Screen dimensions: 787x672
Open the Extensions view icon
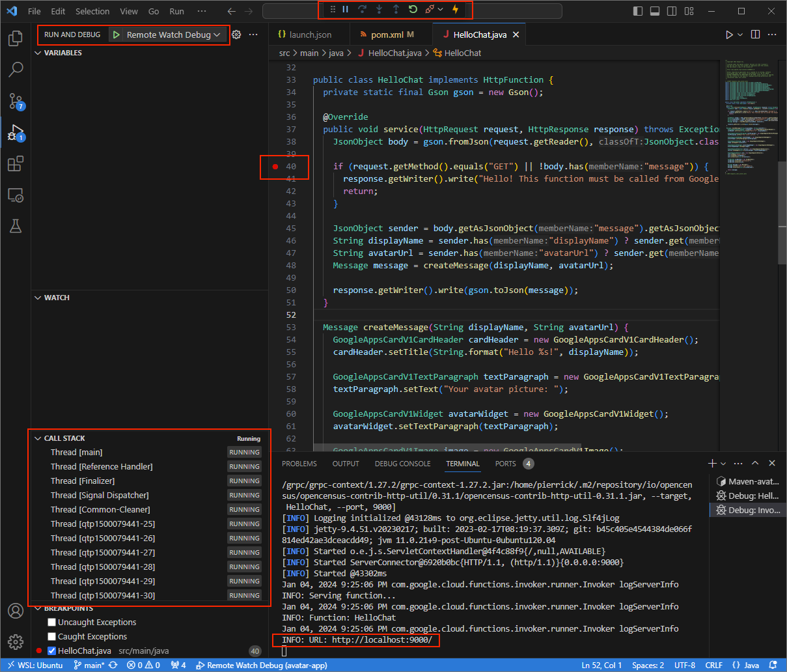point(15,163)
